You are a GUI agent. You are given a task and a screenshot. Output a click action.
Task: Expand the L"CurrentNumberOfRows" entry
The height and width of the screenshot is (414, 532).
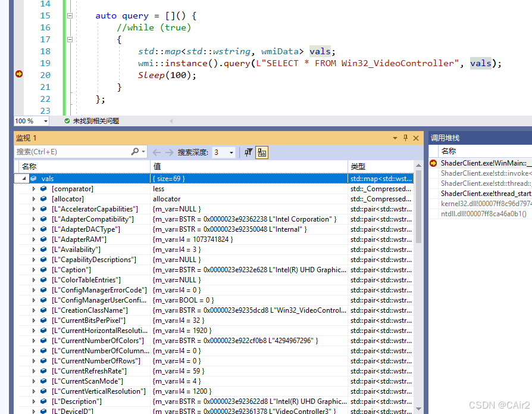(33, 360)
